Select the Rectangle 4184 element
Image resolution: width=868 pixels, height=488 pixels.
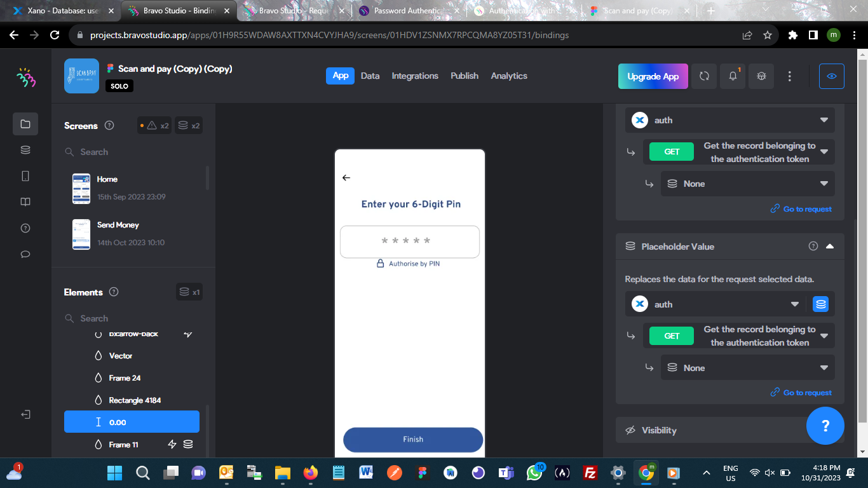pos(132,400)
